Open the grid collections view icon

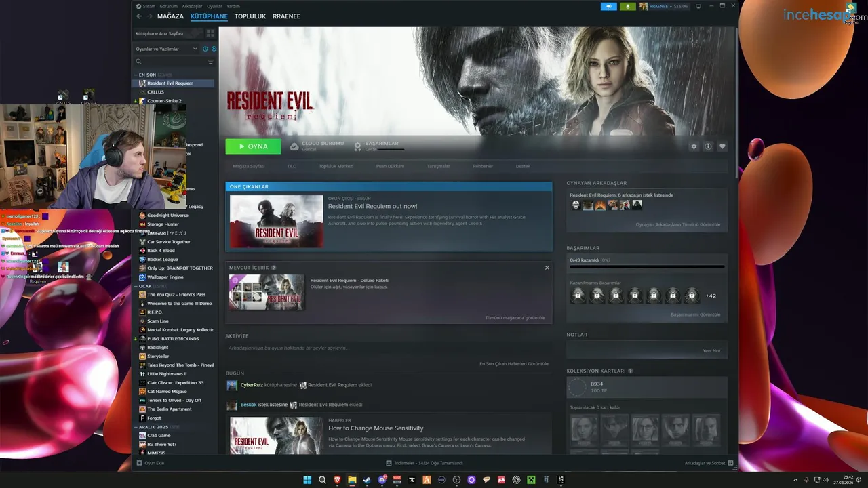pyautogui.click(x=210, y=33)
